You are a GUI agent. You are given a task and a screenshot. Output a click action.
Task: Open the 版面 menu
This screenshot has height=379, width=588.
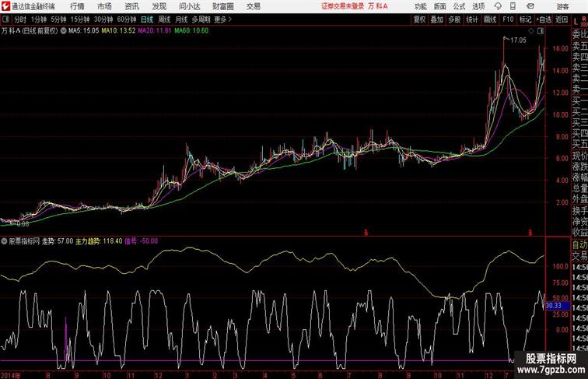(x=440, y=6)
